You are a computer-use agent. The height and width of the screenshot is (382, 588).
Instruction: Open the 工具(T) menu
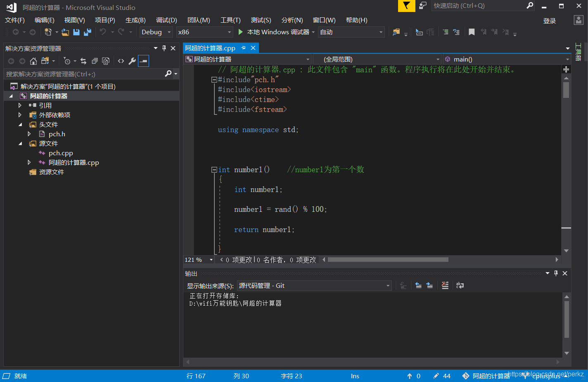(x=230, y=20)
